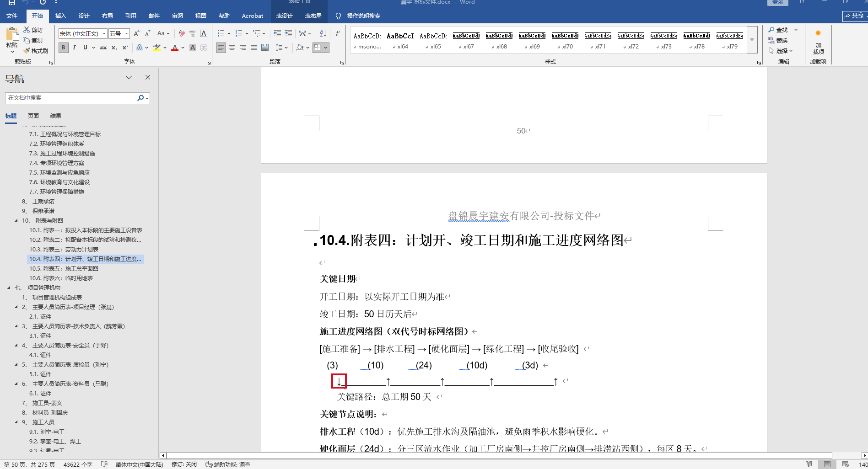Apply paragraph shading with the paint bucket
Image resolution: width=868 pixels, height=469 pixels.
pyautogui.click(x=300, y=48)
